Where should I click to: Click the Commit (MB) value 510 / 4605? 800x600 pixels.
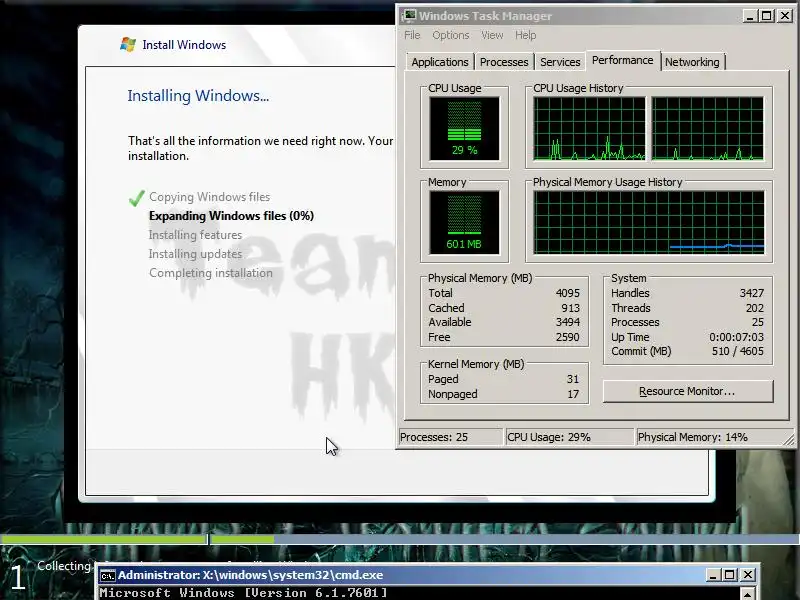click(738, 352)
